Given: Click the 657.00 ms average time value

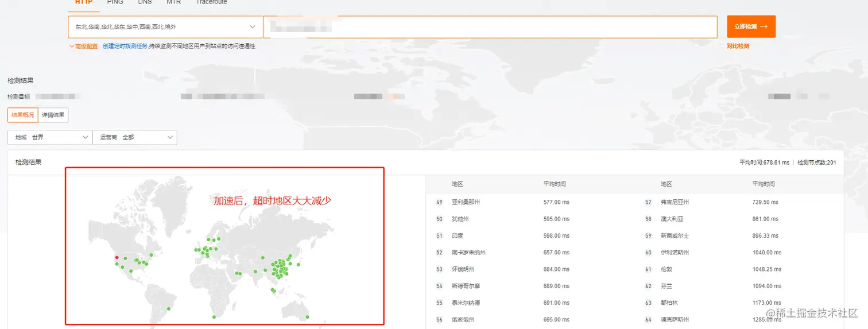Looking at the screenshot, I should (556, 252).
